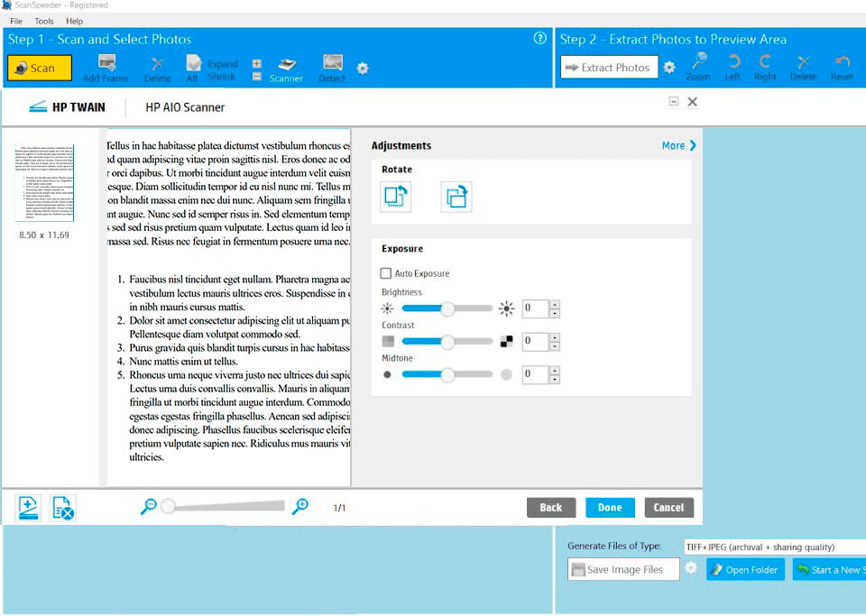Open the rotate left icon under Adjustments

(x=395, y=196)
